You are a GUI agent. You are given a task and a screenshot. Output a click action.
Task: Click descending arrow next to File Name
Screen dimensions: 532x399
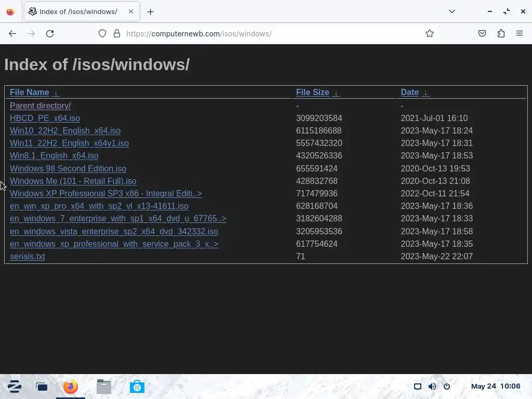point(56,92)
